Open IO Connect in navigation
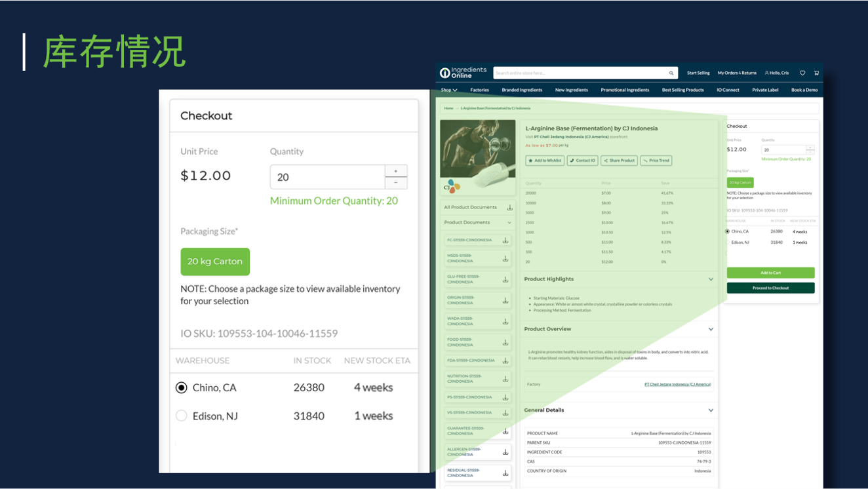 728,90
